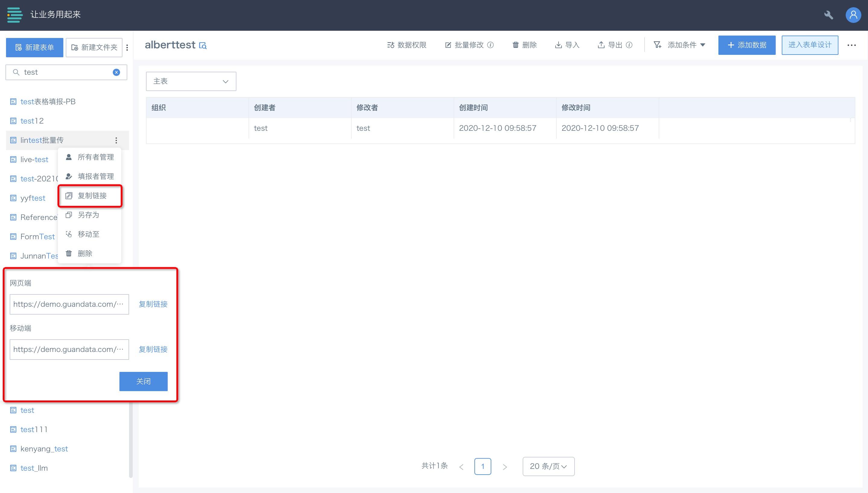
Task: Click form icon beside test_llm
Action: 13,468
